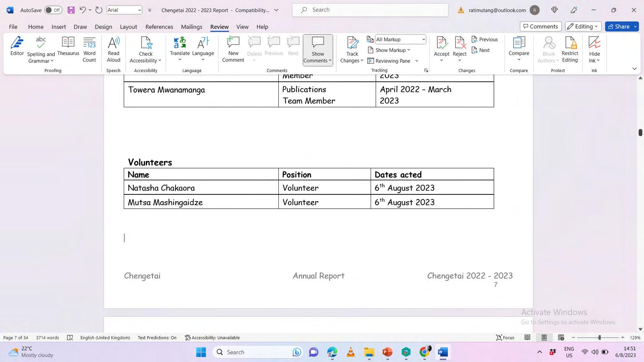Open the proofing errors status icon

70,338
